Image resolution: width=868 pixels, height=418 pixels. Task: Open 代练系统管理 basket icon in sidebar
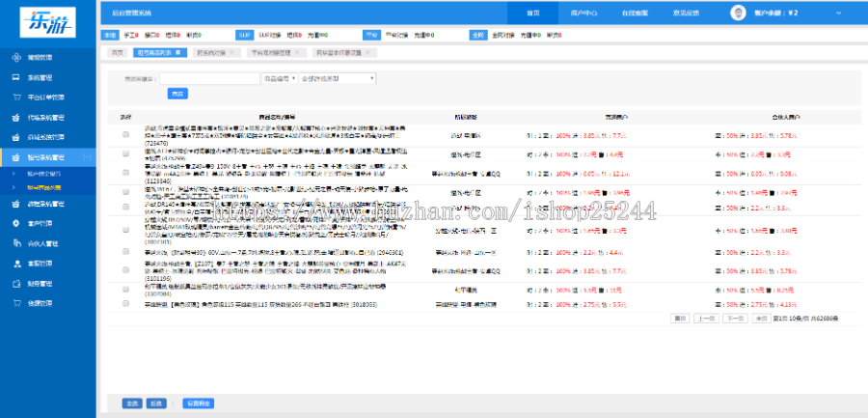(x=16, y=118)
